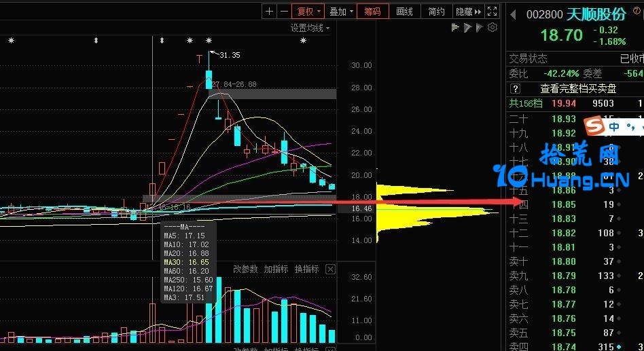
Task: Click the 32.60 volume axis label
Action: pos(361,277)
